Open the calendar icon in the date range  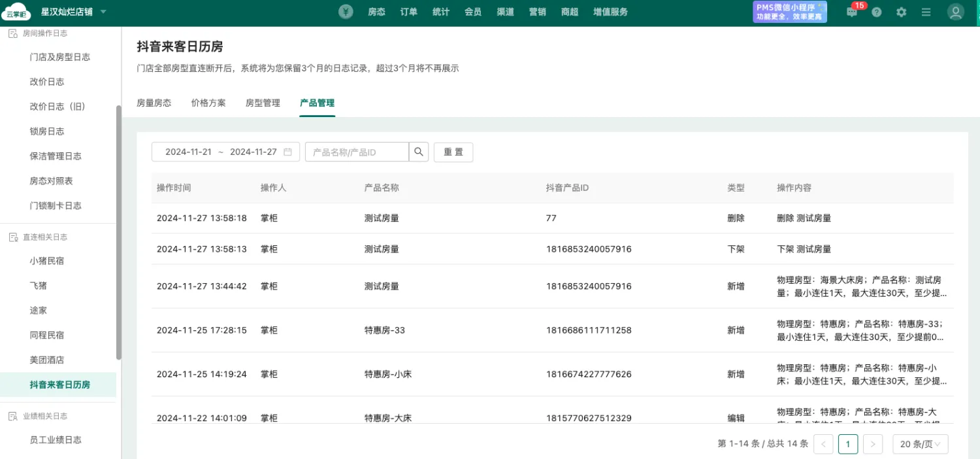pos(288,152)
